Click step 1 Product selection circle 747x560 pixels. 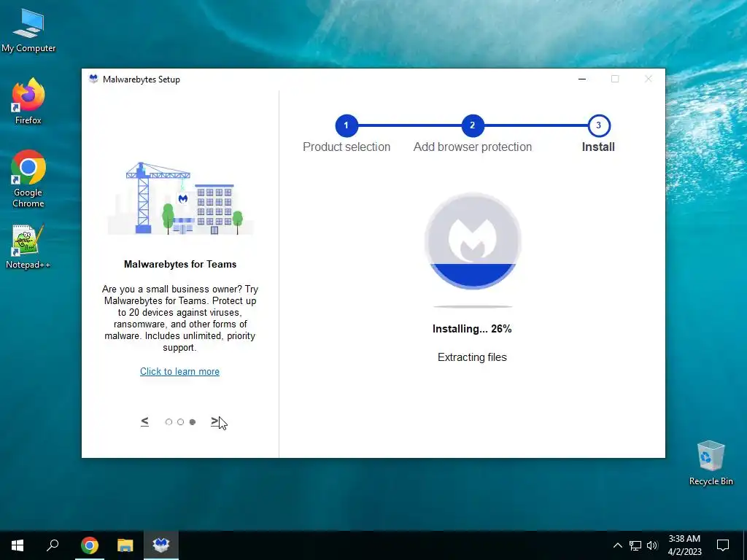coord(347,125)
